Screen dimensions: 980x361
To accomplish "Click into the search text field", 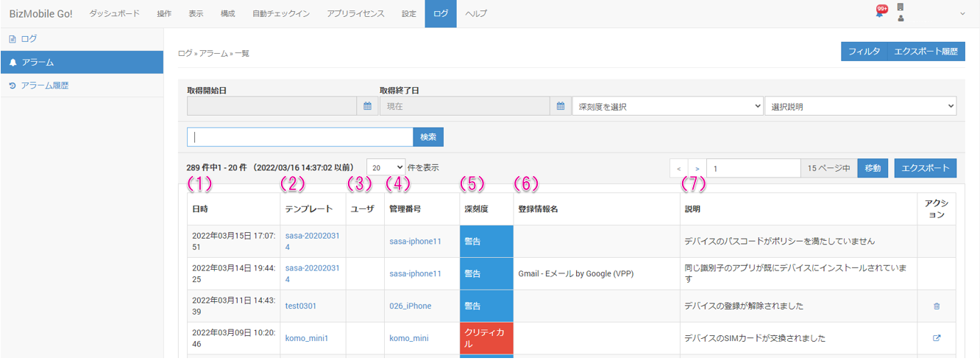I will pos(300,137).
